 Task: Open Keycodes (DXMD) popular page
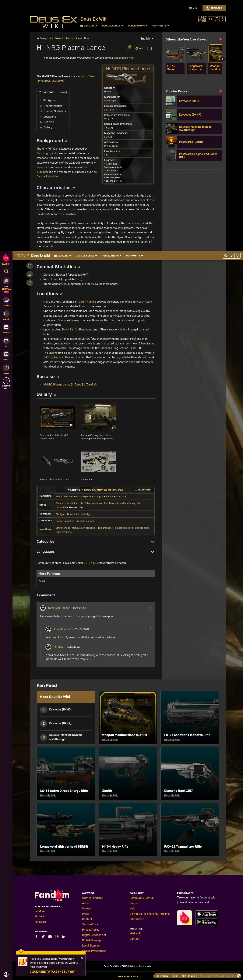(194, 101)
